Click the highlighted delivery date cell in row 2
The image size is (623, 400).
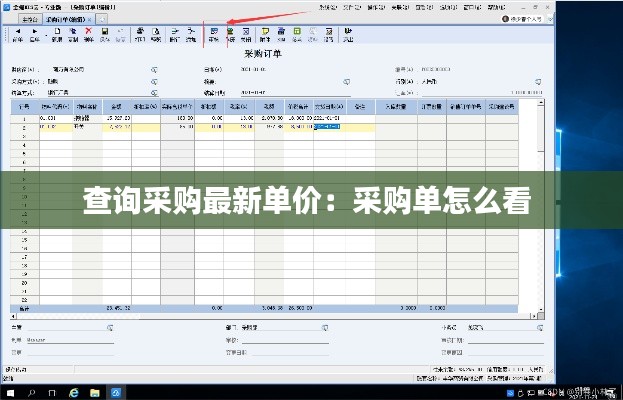click(327, 127)
